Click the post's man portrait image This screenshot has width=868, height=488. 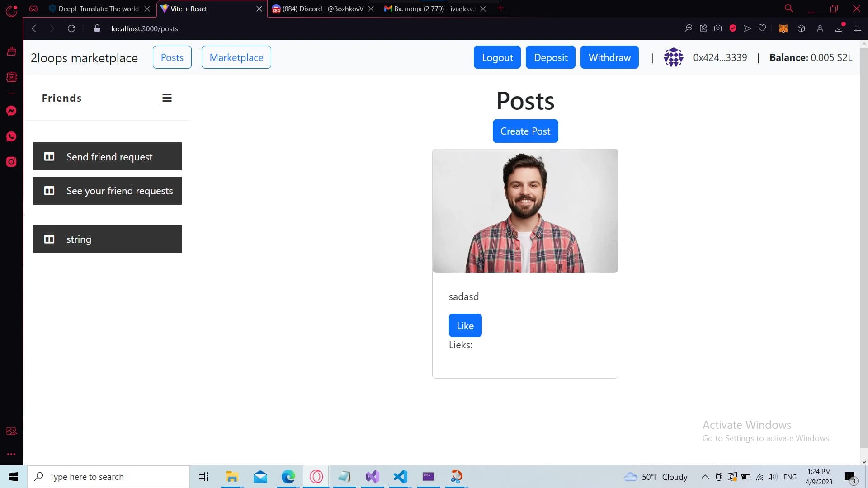525,211
